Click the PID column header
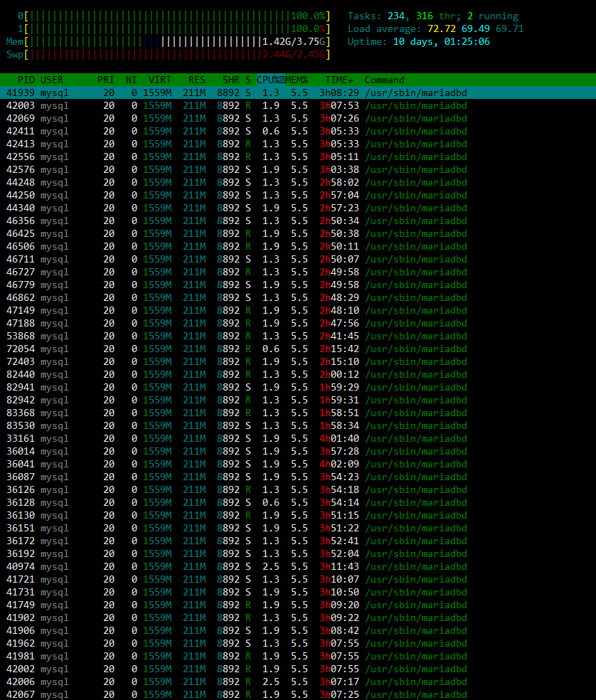Viewport: 596px width, 700px height. (x=26, y=80)
